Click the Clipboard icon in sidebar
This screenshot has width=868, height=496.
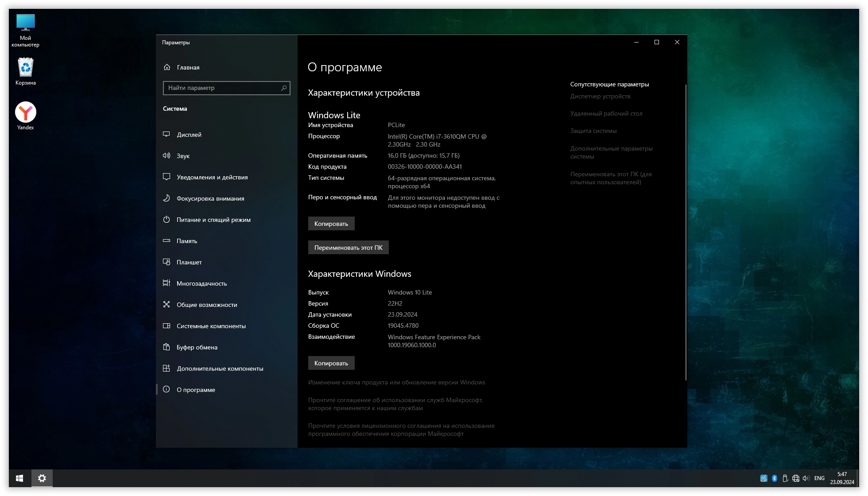click(x=167, y=347)
